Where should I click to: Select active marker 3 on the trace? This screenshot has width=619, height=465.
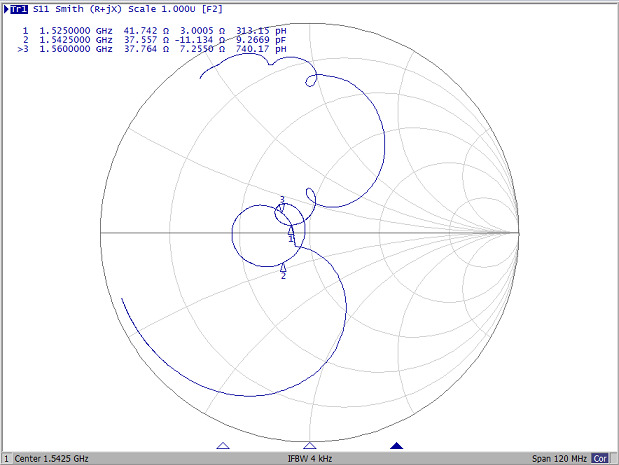[282, 207]
